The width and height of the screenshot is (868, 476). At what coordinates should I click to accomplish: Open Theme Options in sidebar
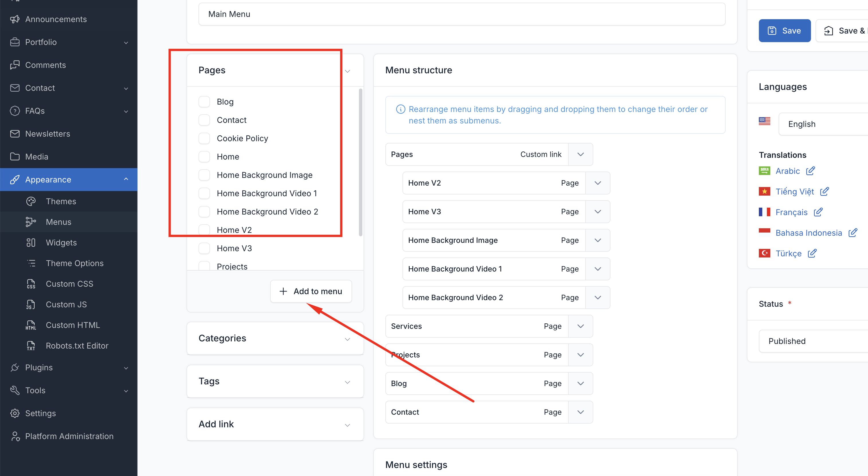point(74,263)
